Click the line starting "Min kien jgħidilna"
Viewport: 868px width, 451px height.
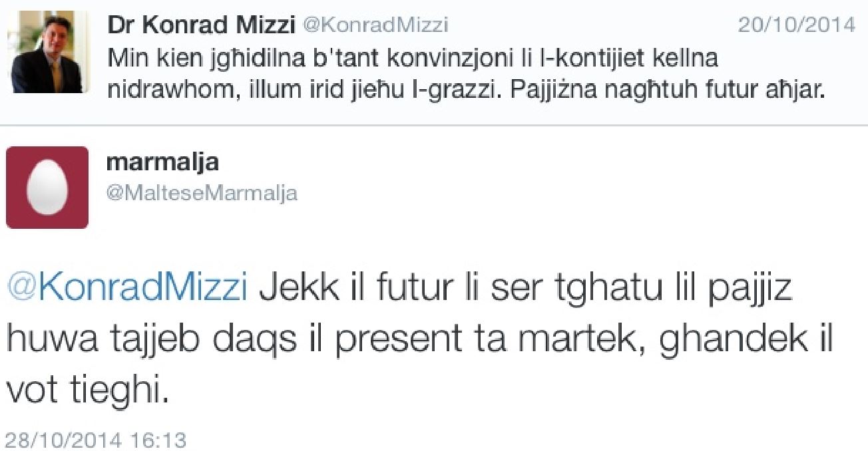(x=413, y=59)
